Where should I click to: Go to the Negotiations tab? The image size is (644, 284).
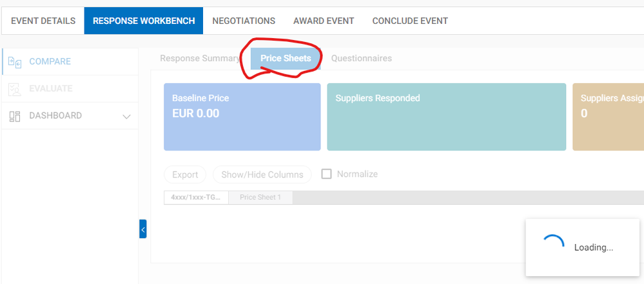(x=244, y=21)
